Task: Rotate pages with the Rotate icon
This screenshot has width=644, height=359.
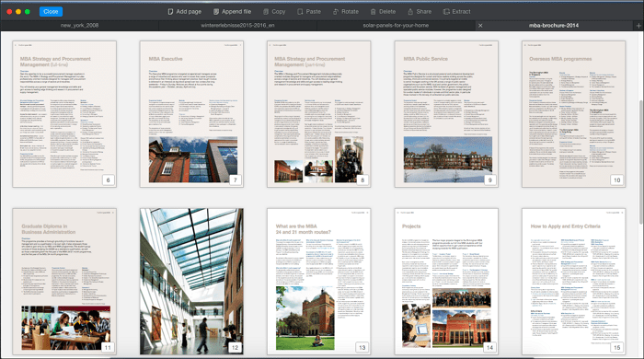Action: pos(336,11)
